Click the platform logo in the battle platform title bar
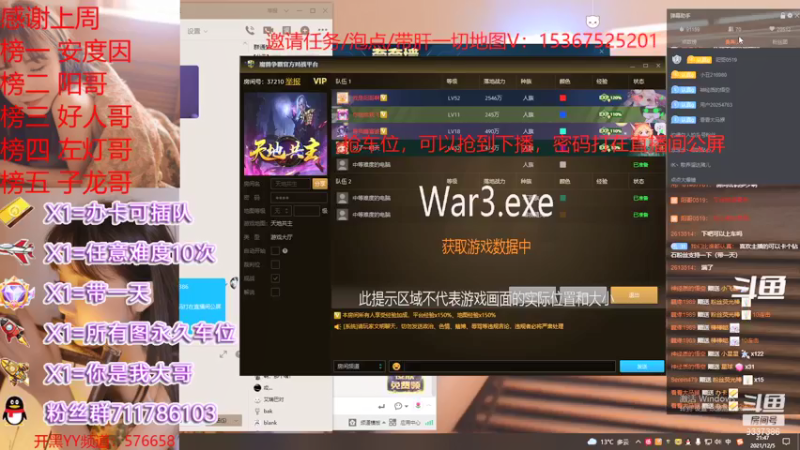The image size is (800, 450). (x=251, y=64)
